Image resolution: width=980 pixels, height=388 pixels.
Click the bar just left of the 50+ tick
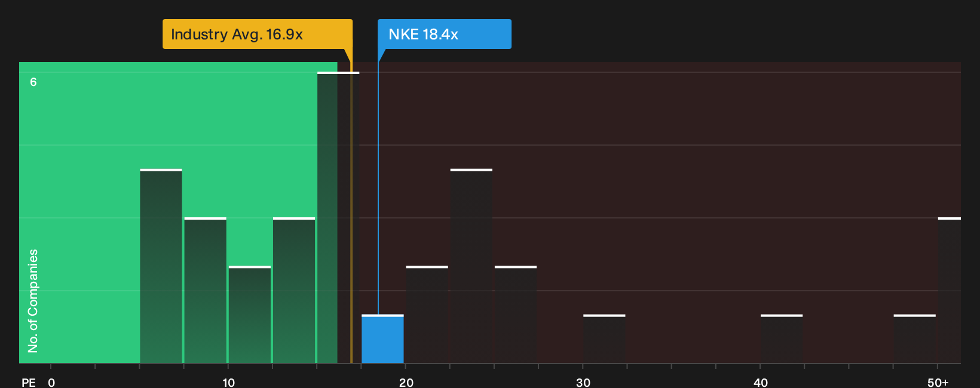click(x=915, y=339)
